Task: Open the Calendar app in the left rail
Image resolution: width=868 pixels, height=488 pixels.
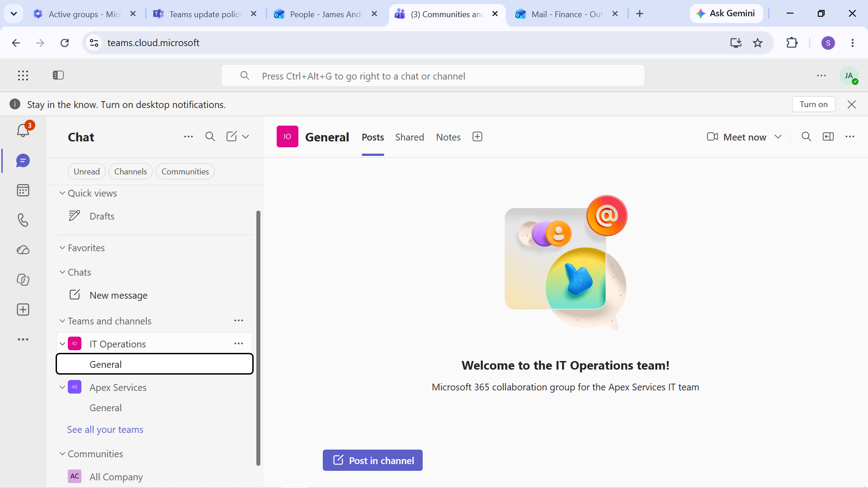Action: [23, 190]
